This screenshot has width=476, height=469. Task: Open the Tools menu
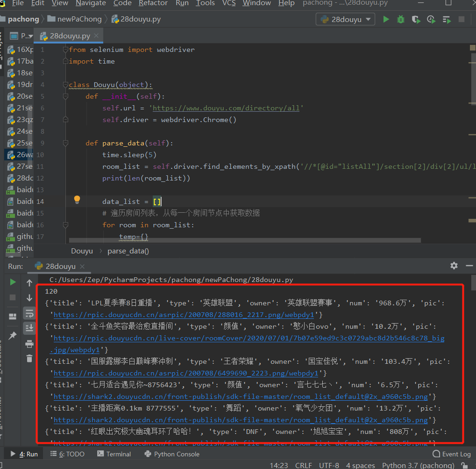click(x=205, y=3)
